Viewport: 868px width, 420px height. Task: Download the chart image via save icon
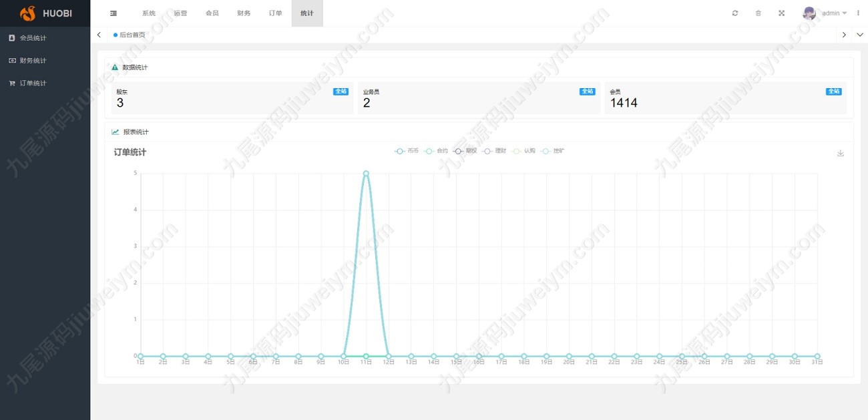[841, 153]
